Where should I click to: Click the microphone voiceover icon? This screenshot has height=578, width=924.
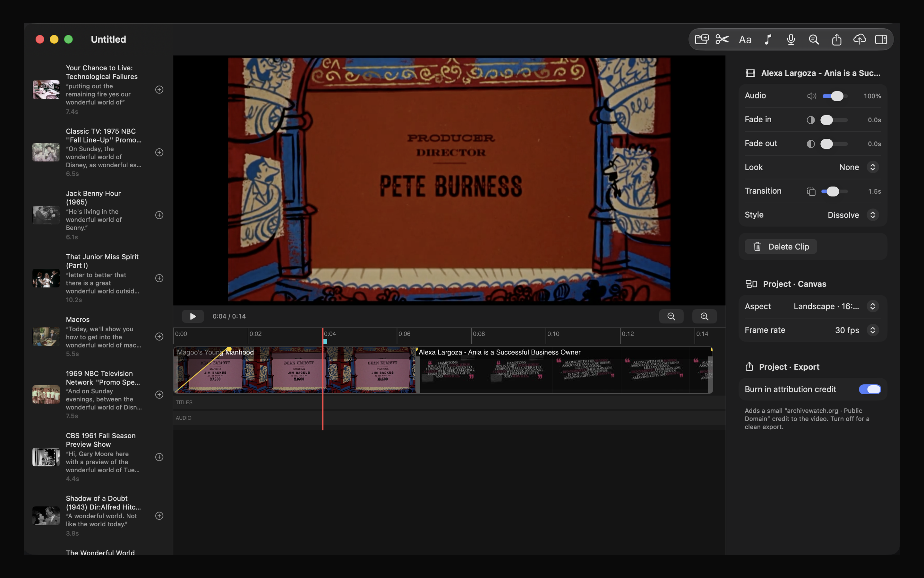(791, 39)
